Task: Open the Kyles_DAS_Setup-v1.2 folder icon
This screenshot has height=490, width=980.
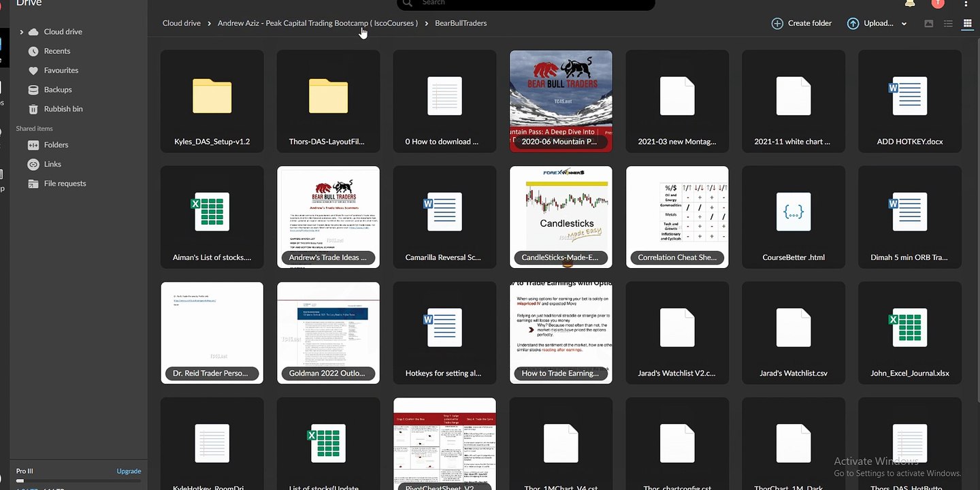Action: [212, 96]
